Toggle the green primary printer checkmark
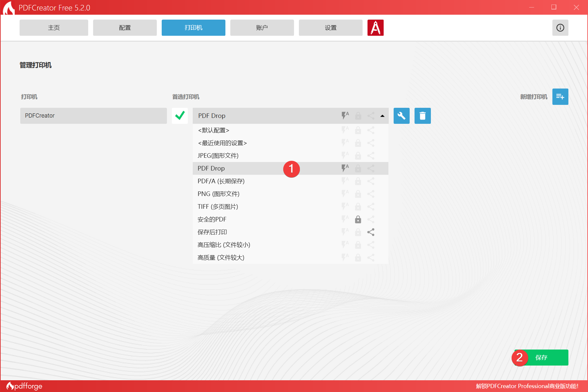Image resolution: width=588 pixels, height=392 pixels. click(180, 116)
